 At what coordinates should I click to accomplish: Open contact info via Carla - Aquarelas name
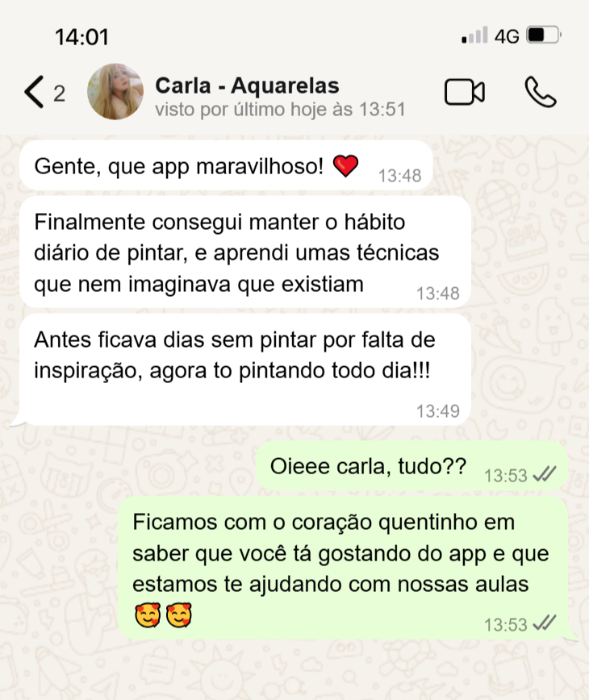[247, 85]
